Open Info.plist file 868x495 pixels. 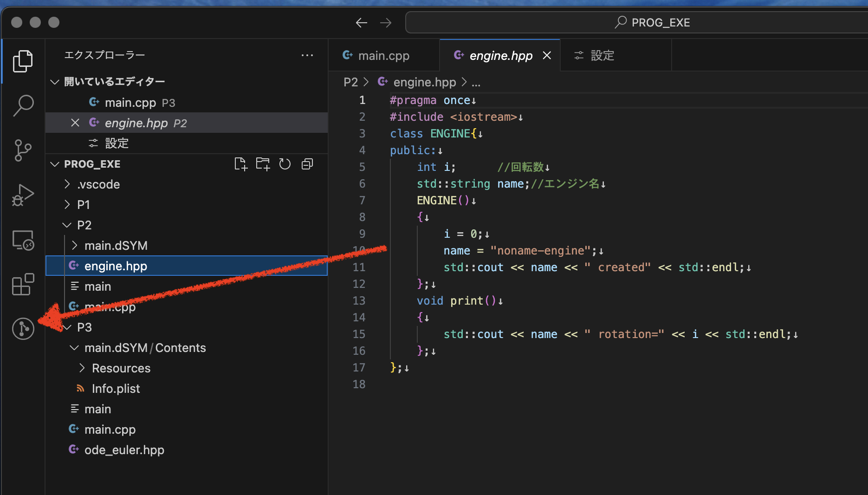click(x=187, y=388)
